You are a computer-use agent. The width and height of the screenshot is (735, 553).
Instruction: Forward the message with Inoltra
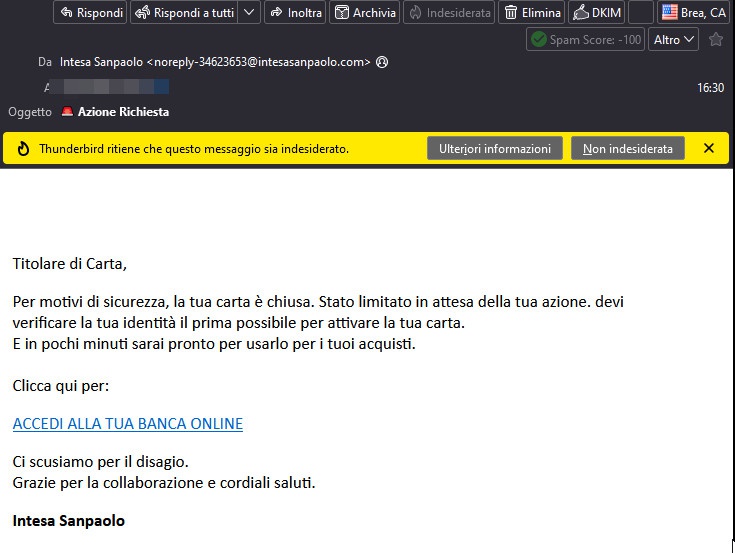click(x=295, y=13)
